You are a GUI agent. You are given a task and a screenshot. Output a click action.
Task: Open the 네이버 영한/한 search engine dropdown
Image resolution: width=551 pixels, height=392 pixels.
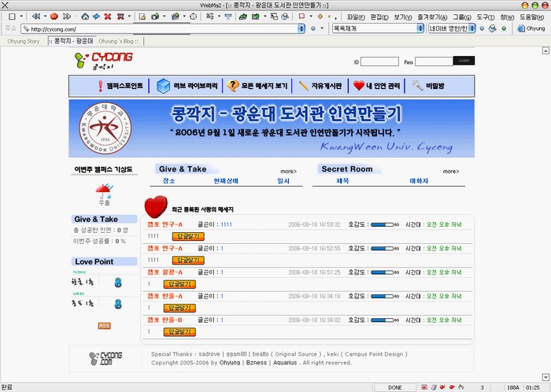pyautogui.click(x=472, y=28)
